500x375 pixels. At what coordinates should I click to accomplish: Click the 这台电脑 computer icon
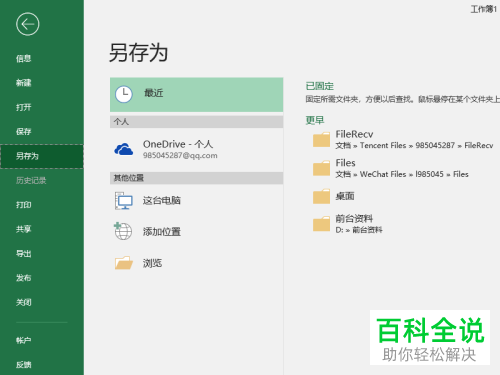tap(124, 201)
